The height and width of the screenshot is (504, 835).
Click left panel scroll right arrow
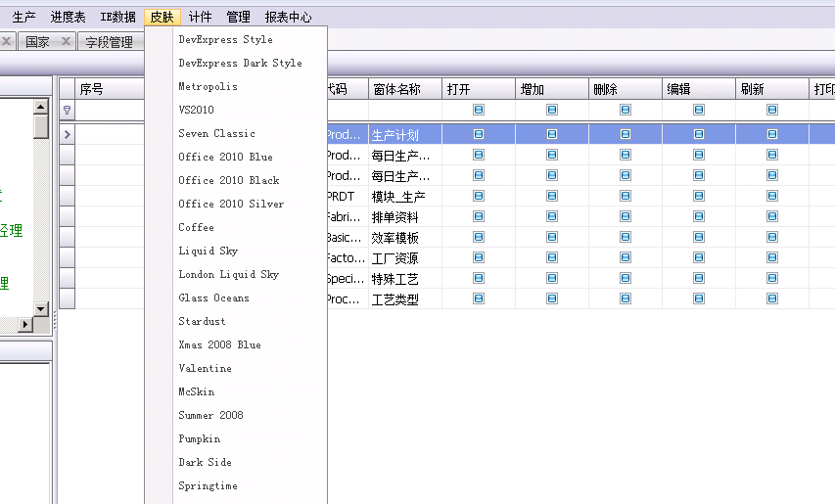25,324
